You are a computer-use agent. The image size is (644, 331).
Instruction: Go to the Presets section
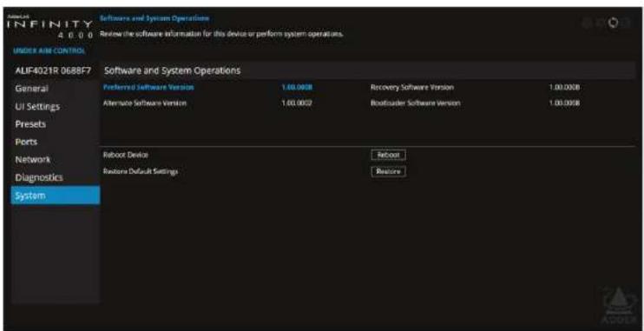click(x=56, y=124)
